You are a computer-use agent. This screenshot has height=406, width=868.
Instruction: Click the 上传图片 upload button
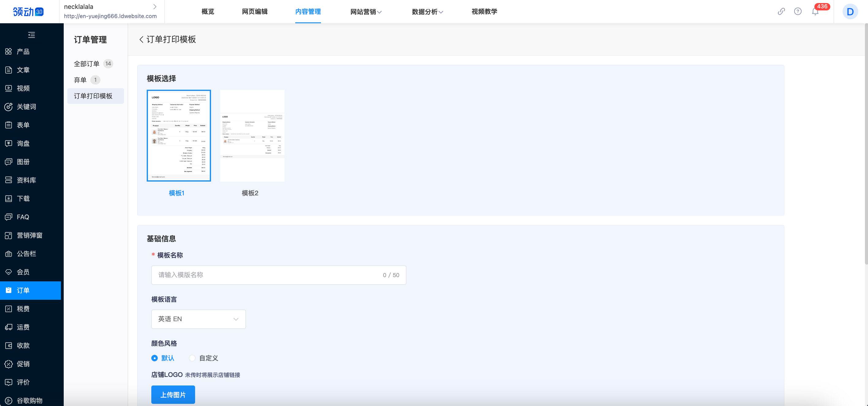pos(173,395)
